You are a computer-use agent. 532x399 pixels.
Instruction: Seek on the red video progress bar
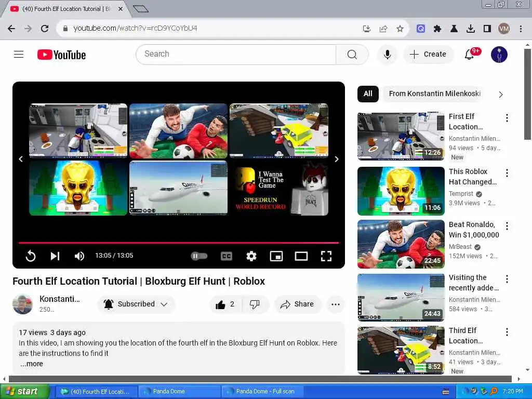tap(179, 243)
